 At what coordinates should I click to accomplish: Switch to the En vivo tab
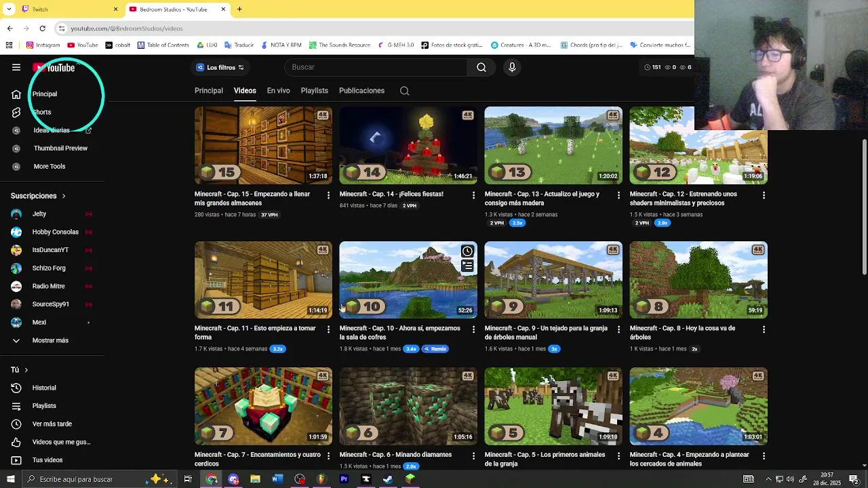pyautogui.click(x=278, y=91)
